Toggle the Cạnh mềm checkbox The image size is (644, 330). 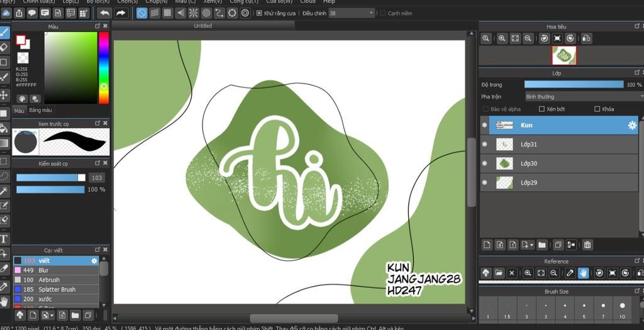383,13
